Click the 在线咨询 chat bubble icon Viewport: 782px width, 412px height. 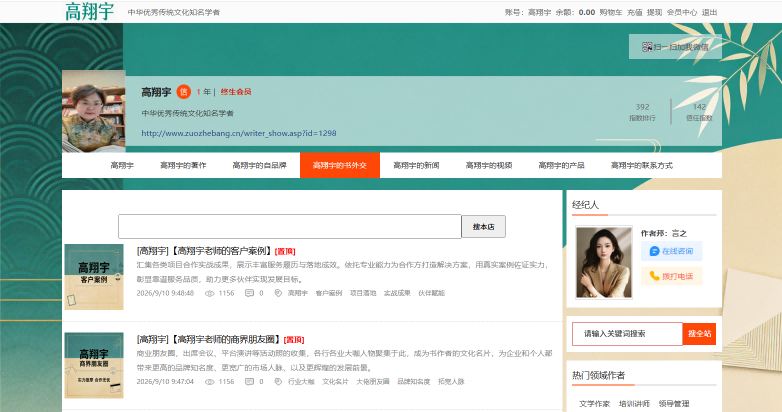(x=654, y=251)
